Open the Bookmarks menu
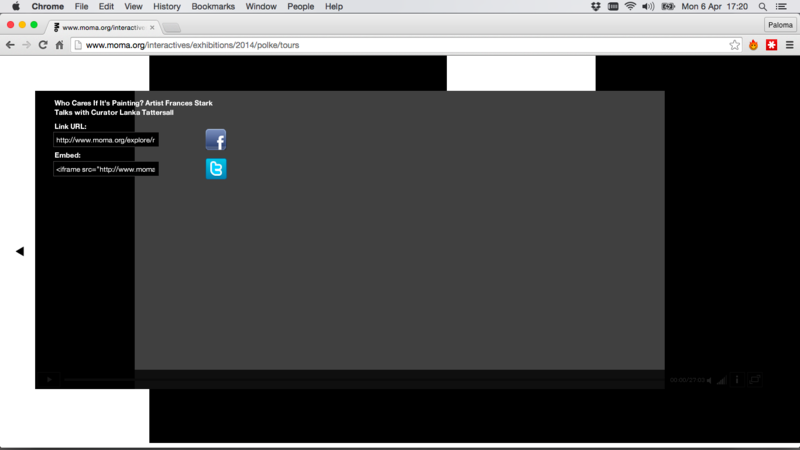Screen dimensions: 800x450 point(213,7)
